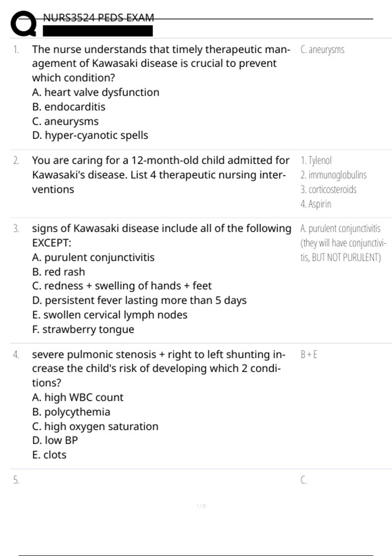Image resolution: width=392 pixels, height=556 pixels.
Task: Click the answer text 'C. aneurysms' on right
Action: (x=322, y=50)
